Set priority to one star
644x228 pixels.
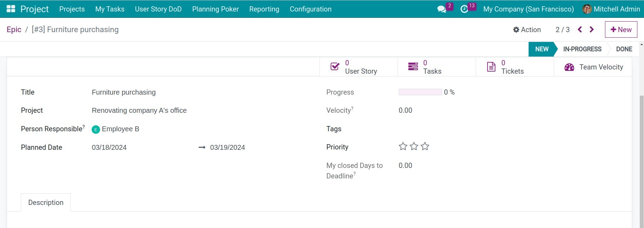(x=403, y=147)
